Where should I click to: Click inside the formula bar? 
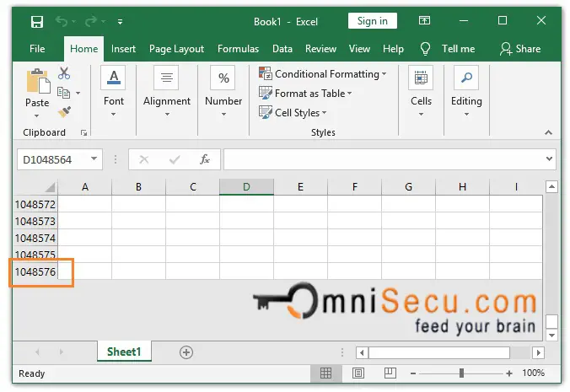pos(383,159)
